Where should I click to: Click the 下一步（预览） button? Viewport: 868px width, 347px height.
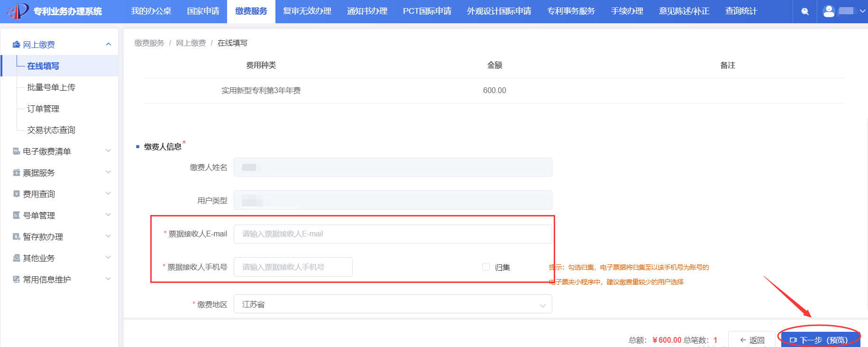pyautogui.click(x=821, y=339)
